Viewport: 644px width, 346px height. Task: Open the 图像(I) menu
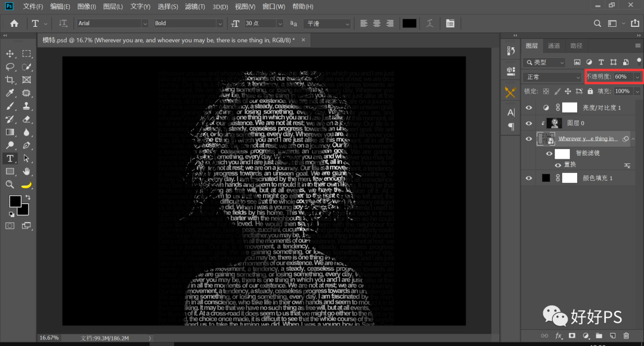(x=86, y=7)
